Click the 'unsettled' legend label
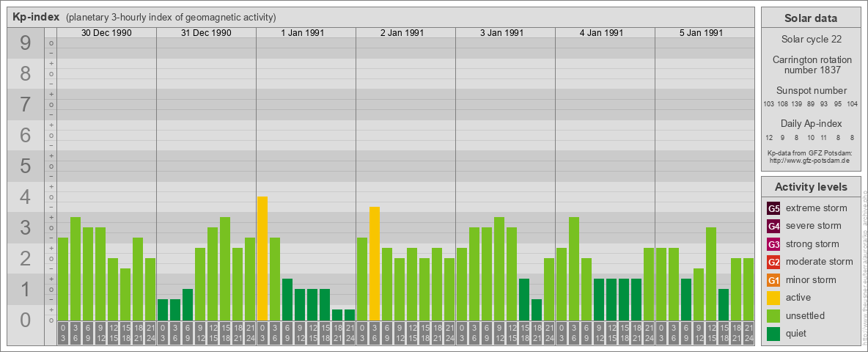The image size is (868, 352). pyautogui.click(x=805, y=315)
